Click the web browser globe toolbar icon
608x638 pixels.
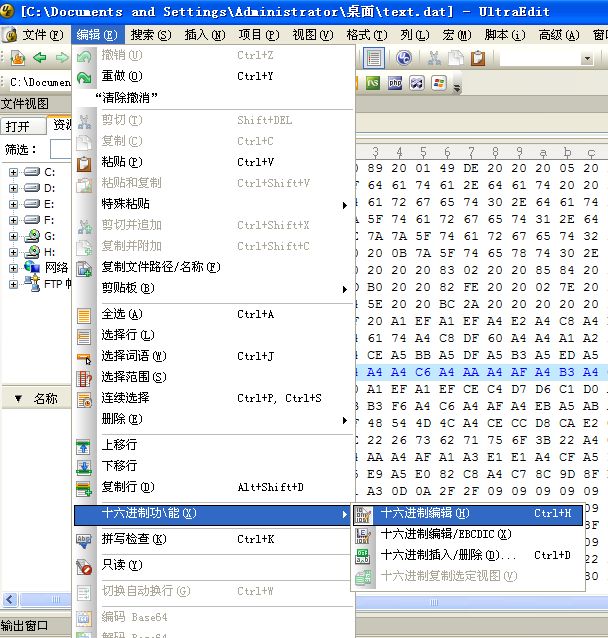point(404,58)
